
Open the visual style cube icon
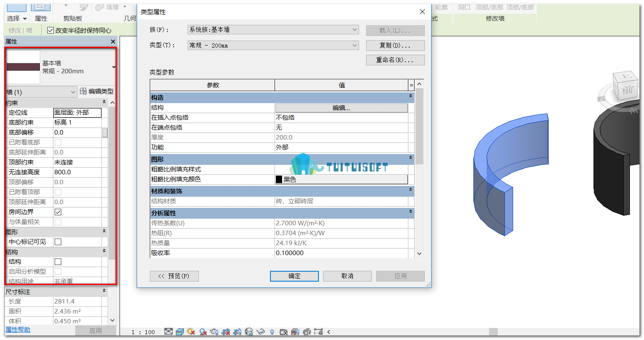180,332
